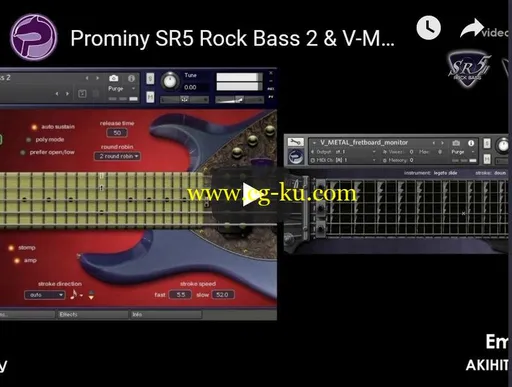The width and height of the screenshot is (512, 387).
Task: Click the info icon in V_METAL header
Action: tap(471, 143)
